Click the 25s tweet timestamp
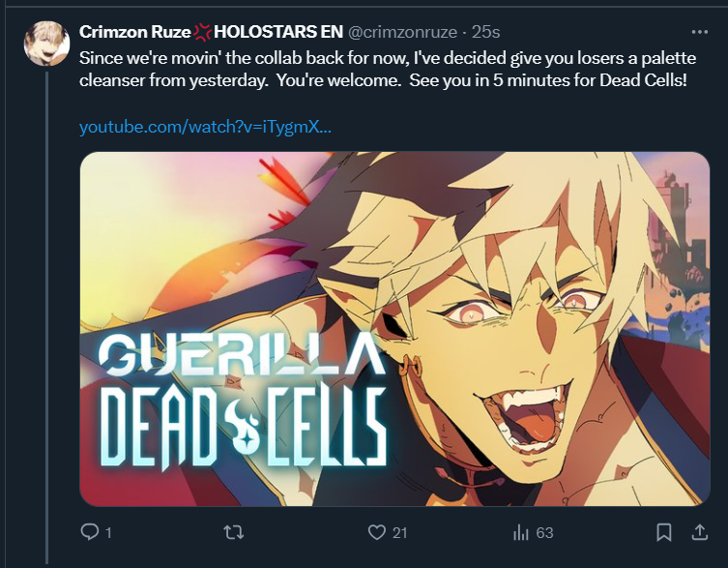The image size is (728, 568). click(485, 32)
